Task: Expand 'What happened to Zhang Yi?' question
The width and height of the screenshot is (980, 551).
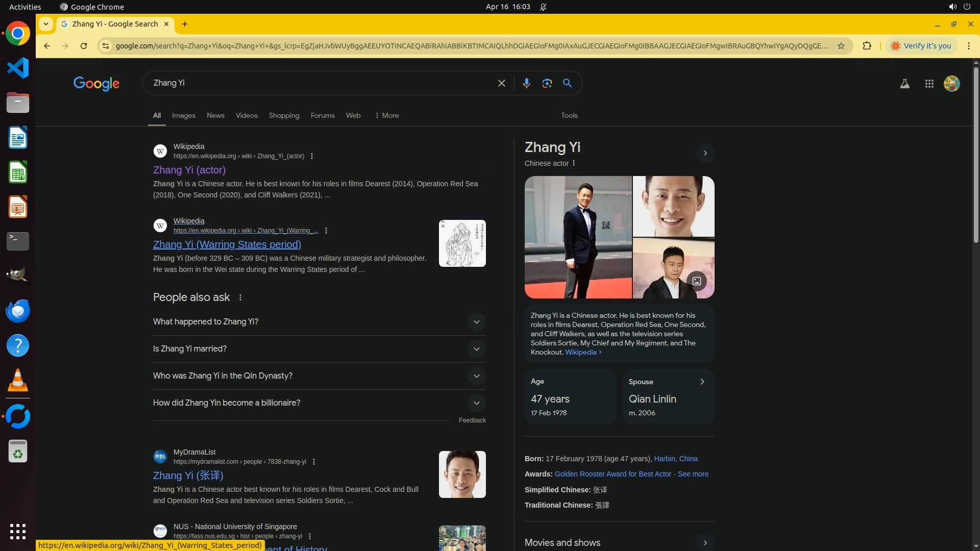Action: (x=476, y=322)
